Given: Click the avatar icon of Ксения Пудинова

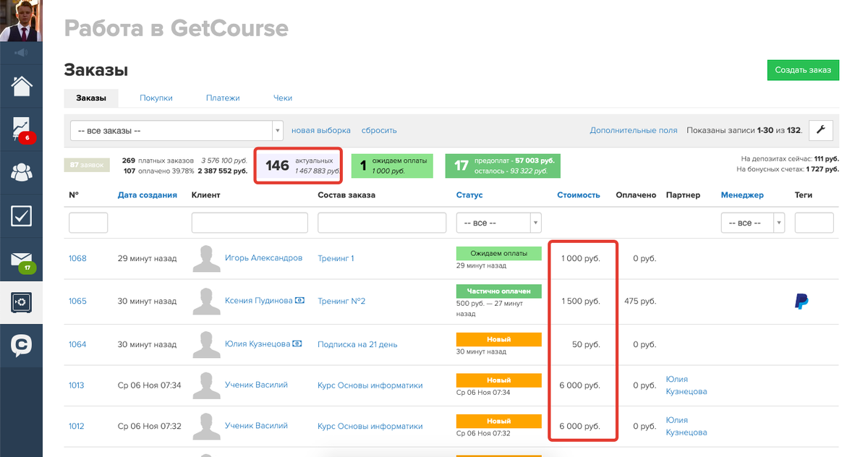Looking at the screenshot, I should pos(206,302).
